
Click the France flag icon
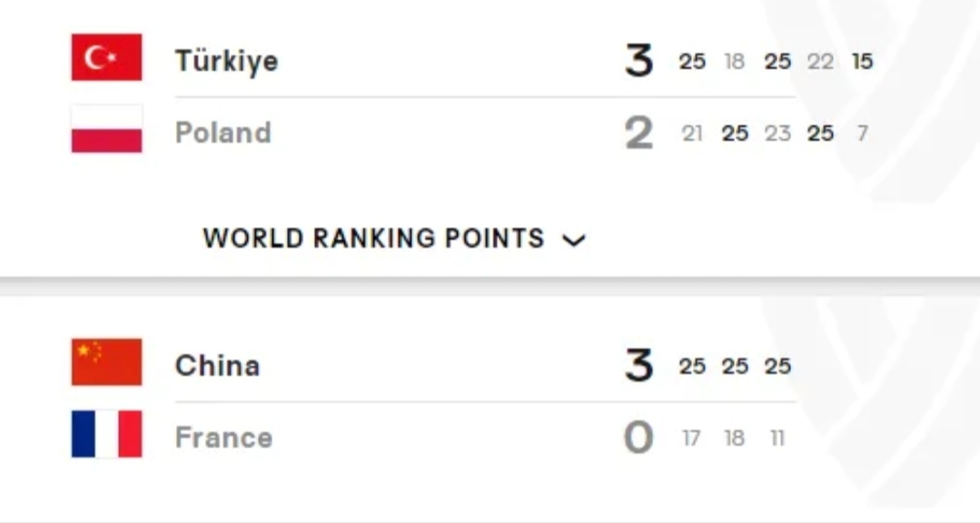(x=107, y=434)
